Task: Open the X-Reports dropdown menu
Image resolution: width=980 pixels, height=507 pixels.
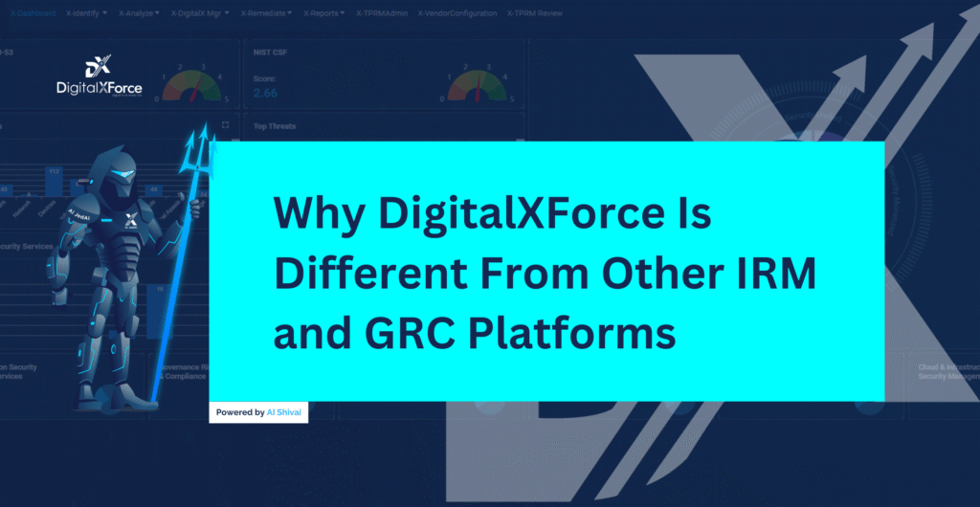Action: coord(323,13)
